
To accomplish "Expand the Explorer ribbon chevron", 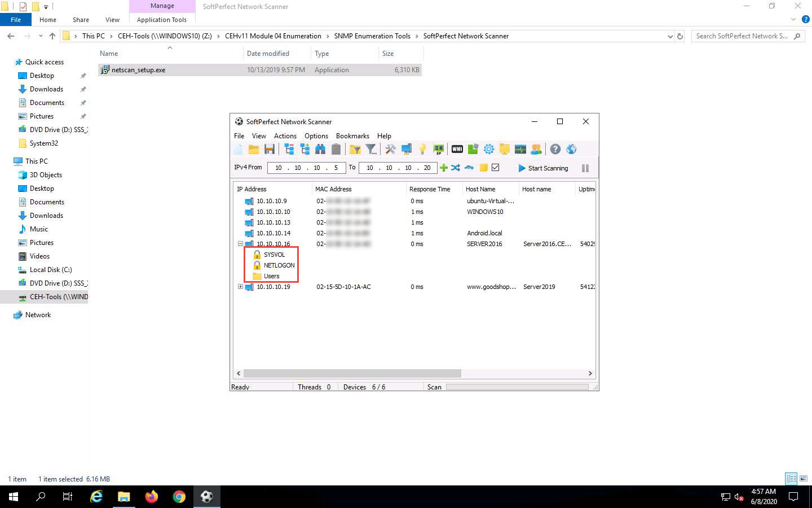I will tap(793, 19).
